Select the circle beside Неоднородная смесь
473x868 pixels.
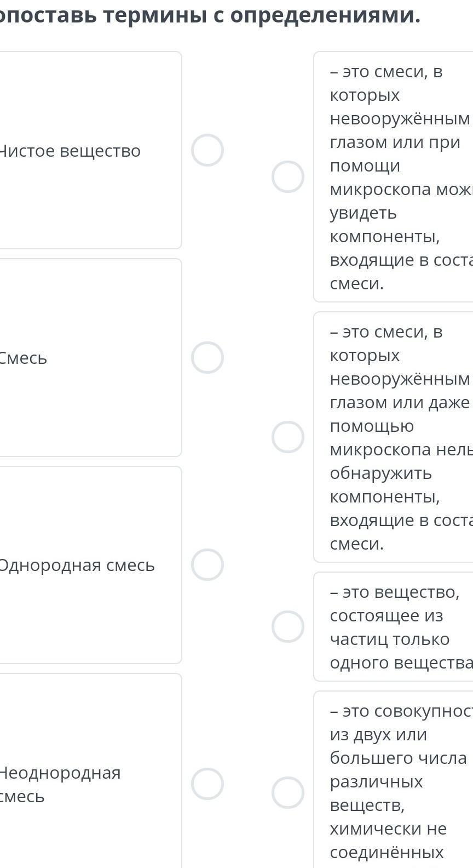pos(207,784)
